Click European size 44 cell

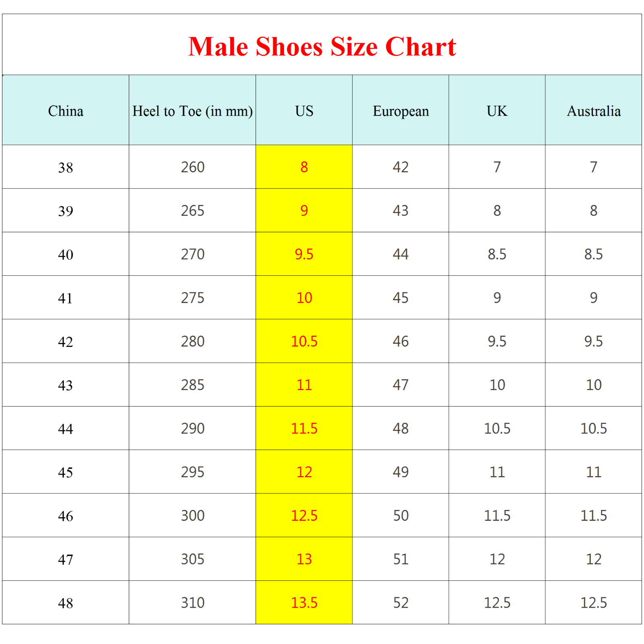(400, 254)
